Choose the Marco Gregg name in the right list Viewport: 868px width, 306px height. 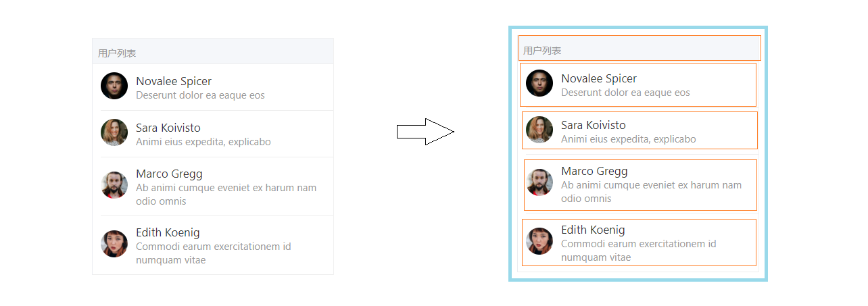click(x=594, y=171)
